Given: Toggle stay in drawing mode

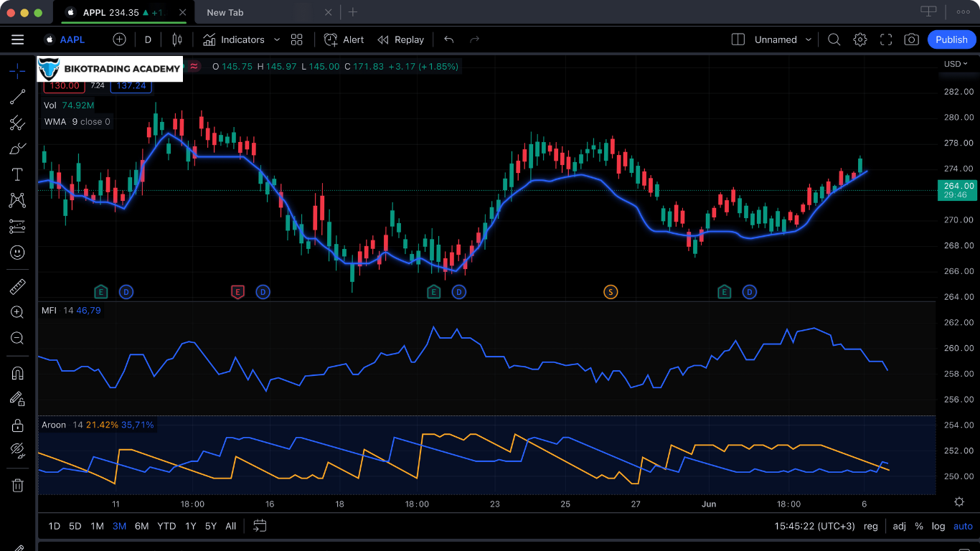Looking at the screenshot, I should tap(17, 399).
